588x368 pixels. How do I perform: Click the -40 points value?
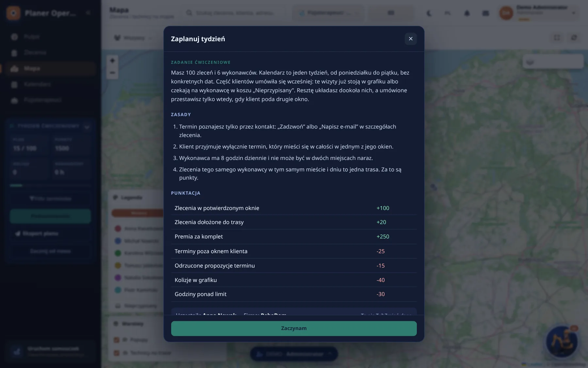(381, 280)
